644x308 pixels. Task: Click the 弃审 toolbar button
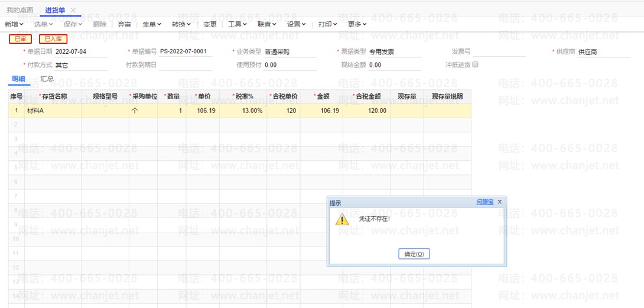125,24
